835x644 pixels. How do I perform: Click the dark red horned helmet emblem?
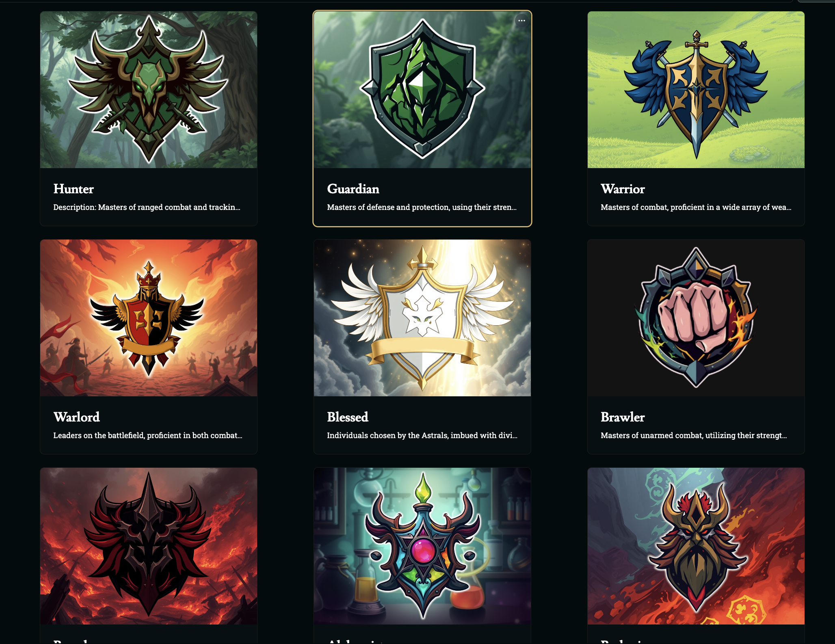pyautogui.click(x=149, y=546)
